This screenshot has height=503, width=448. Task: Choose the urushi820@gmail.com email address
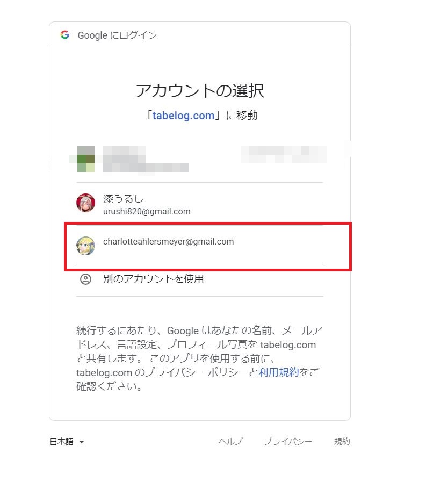pos(147,211)
